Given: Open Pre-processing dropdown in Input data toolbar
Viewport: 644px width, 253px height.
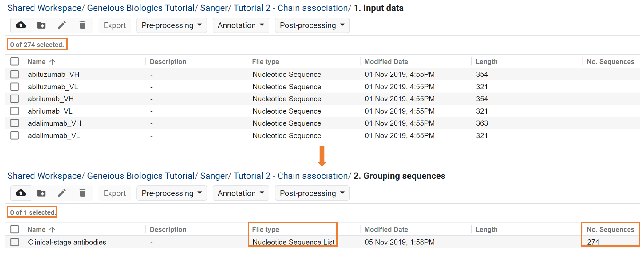Looking at the screenshot, I should pos(172,25).
